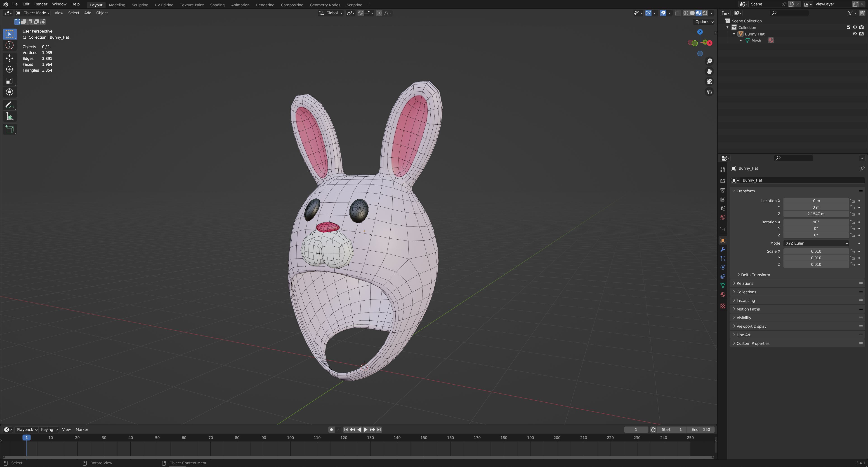
Task: Open the Object Mode dropdown
Action: [x=33, y=13]
